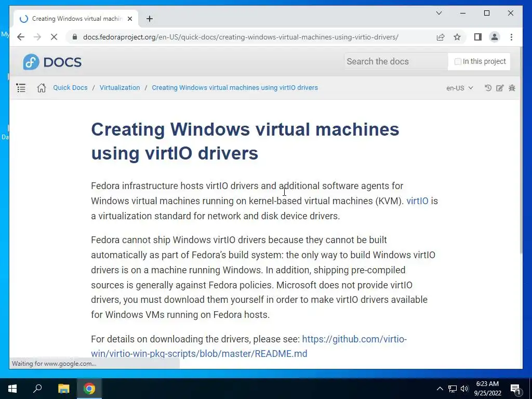This screenshot has height=399, width=532.
Task: Open notification center icon
Action: [516, 389]
